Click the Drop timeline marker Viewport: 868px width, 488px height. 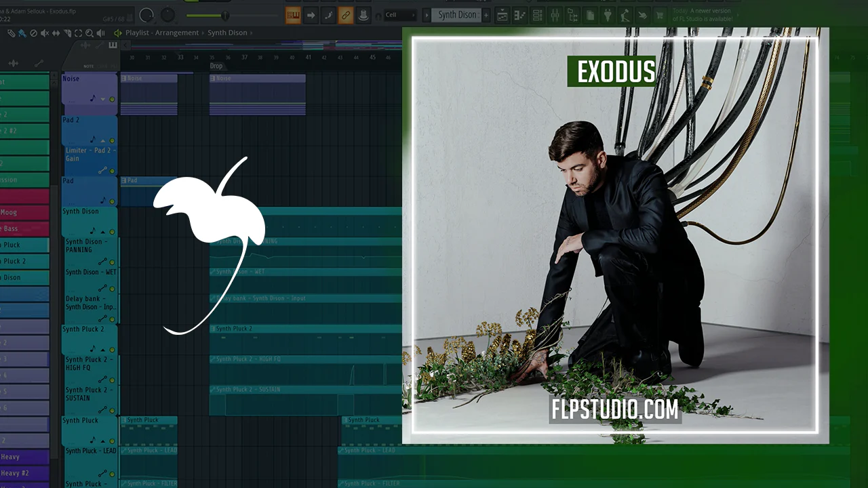click(216, 66)
